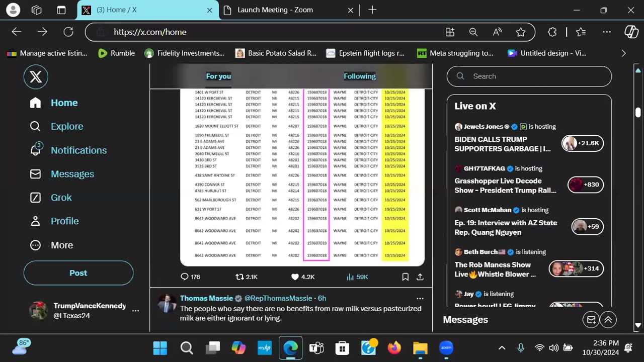Open Zoom from the taskbar
The image size is (644, 362).
446,348
